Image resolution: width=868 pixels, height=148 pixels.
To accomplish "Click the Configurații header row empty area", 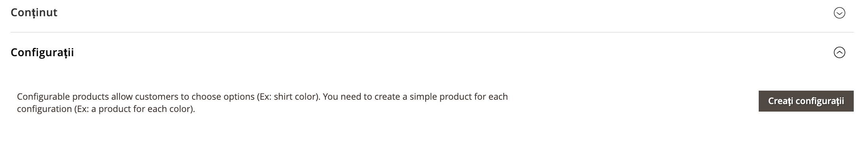I will click(436, 53).
